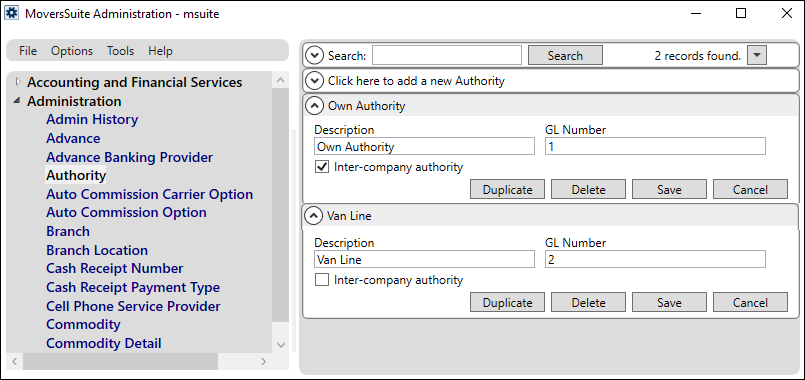
Task: Click the tree horizontal scroll-left arrow
Action: pyautogui.click(x=14, y=362)
